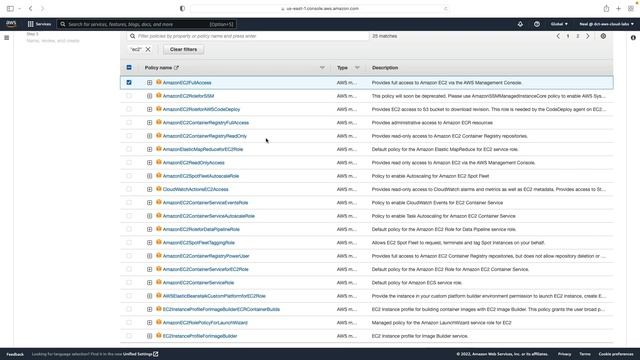Go to policy results page 2
The height and width of the screenshot is (360, 640).
point(578,36)
